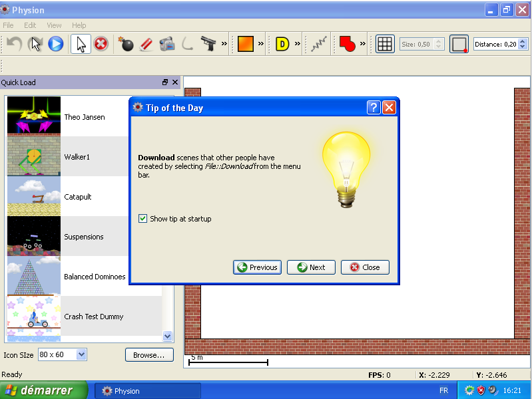The height and width of the screenshot is (399, 532).
Task: Select the bomb tool
Action: point(126,44)
